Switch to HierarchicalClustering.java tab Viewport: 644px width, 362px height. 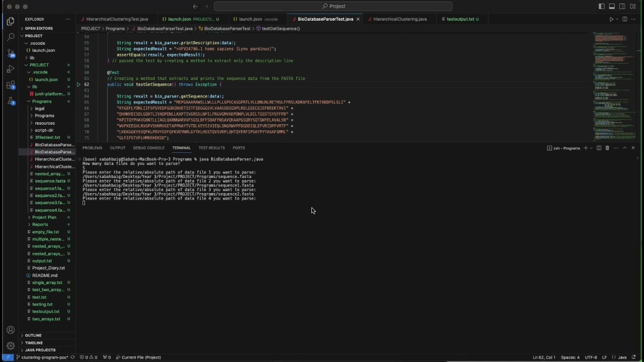tap(399, 19)
